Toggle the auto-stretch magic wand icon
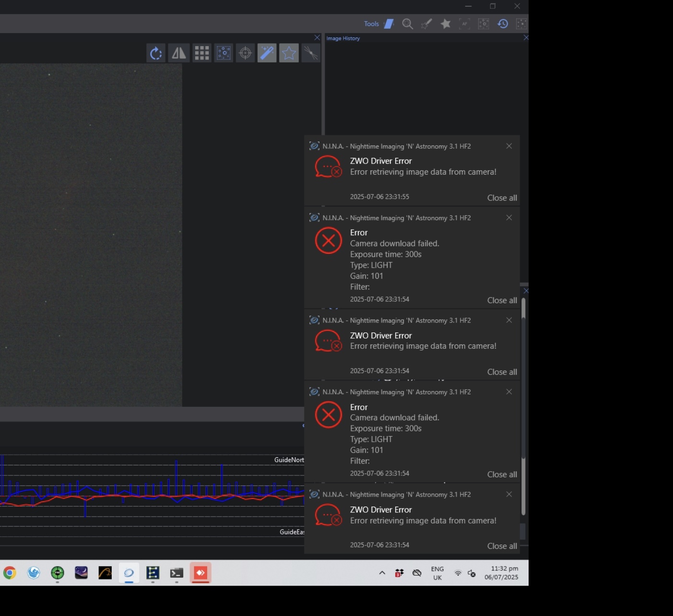This screenshot has height=616, width=673. click(267, 53)
